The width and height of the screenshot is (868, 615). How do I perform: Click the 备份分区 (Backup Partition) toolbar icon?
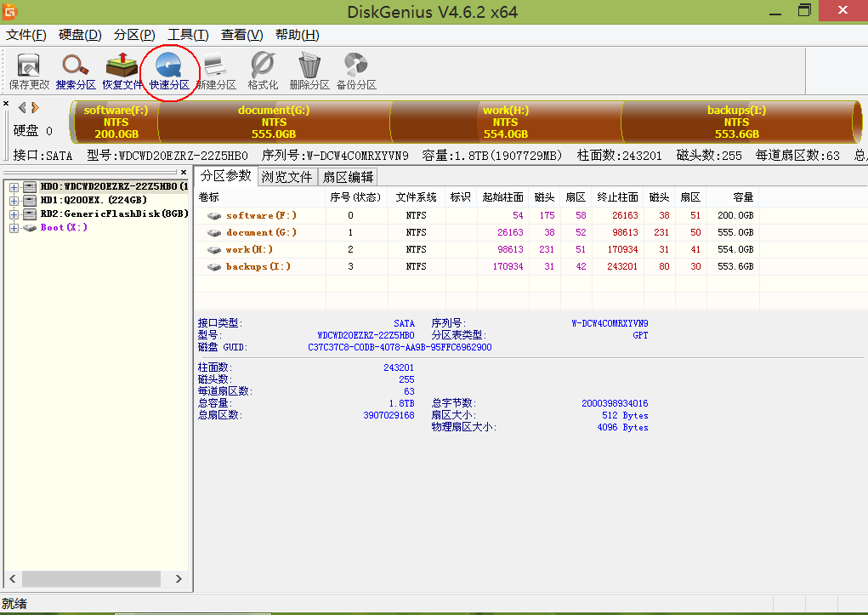(x=356, y=71)
